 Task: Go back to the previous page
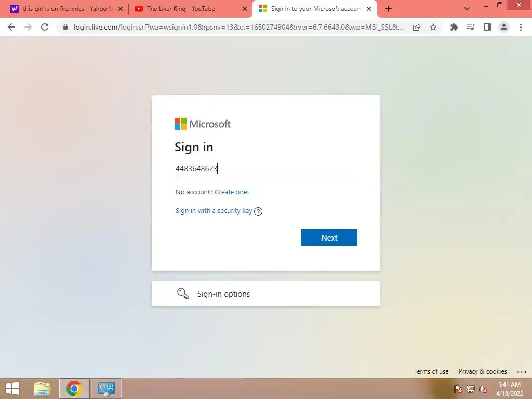[x=11, y=27]
